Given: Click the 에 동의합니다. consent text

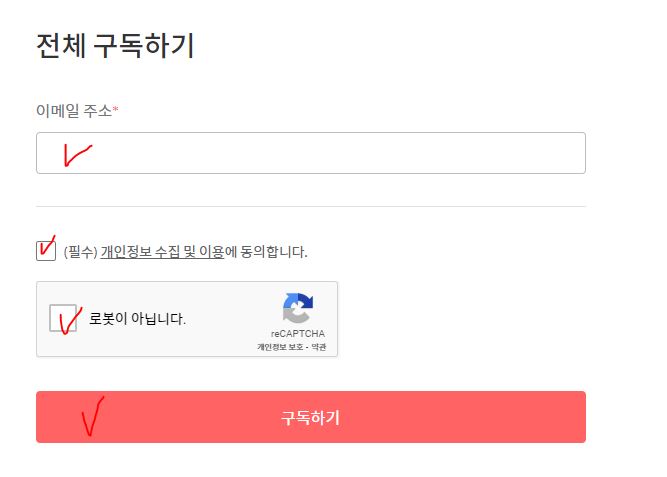Looking at the screenshot, I should click(x=266, y=251).
